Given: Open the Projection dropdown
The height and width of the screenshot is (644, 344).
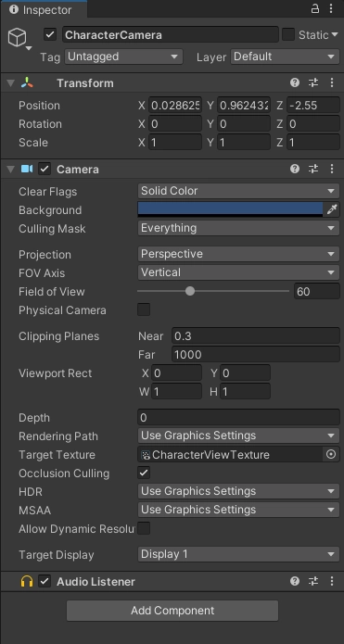Looking at the screenshot, I should (x=238, y=254).
